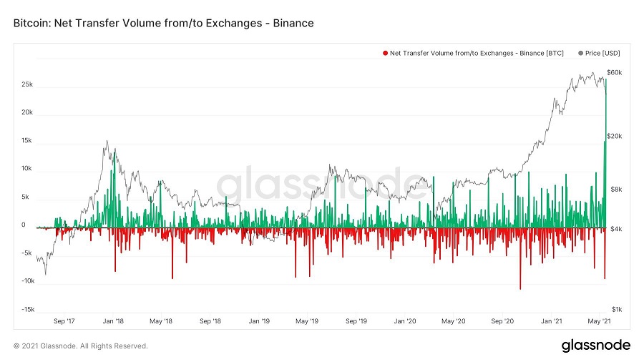Click the 25k left axis label

(27, 84)
